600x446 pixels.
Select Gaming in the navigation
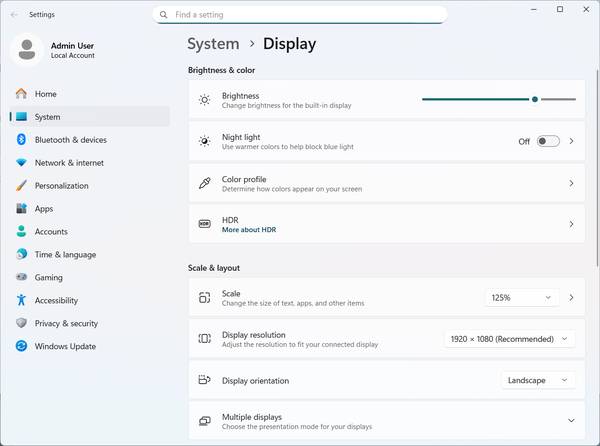tap(90, 277)
